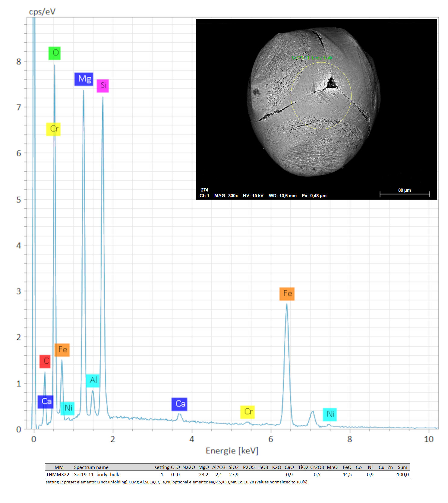The width and height of the screenshot is (448, 503).
Task: Click the SiO2 column header
Action: (x=234, y=467)
